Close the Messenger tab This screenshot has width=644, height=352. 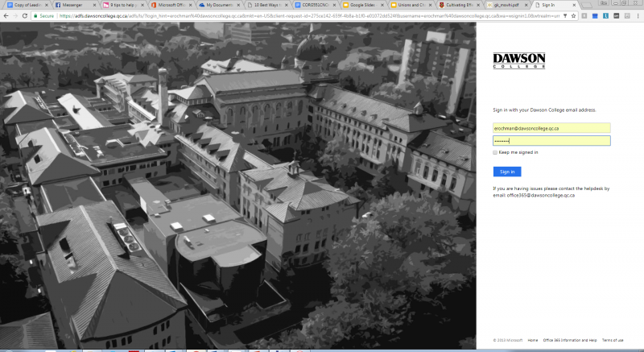pos(94,5)
